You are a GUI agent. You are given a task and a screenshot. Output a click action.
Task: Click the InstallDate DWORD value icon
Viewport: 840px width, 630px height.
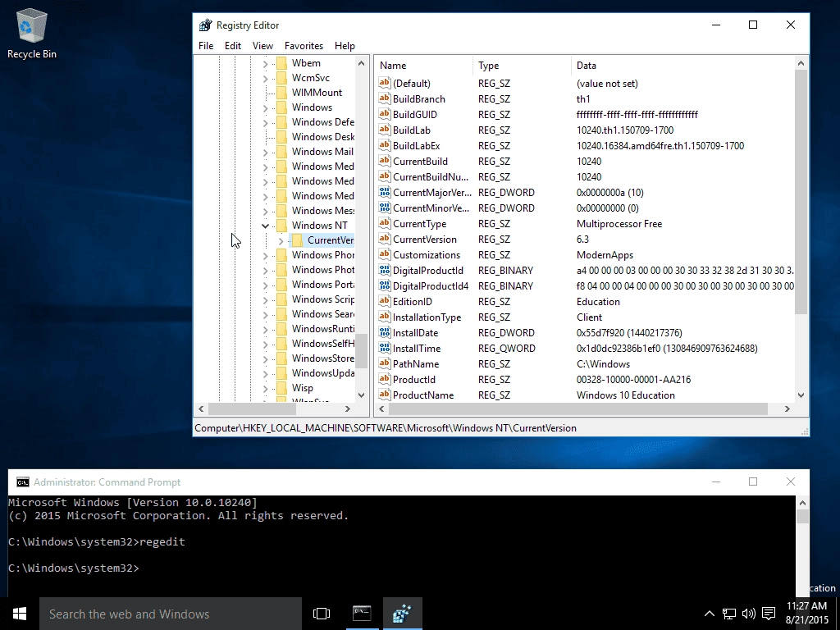point(384,332)
